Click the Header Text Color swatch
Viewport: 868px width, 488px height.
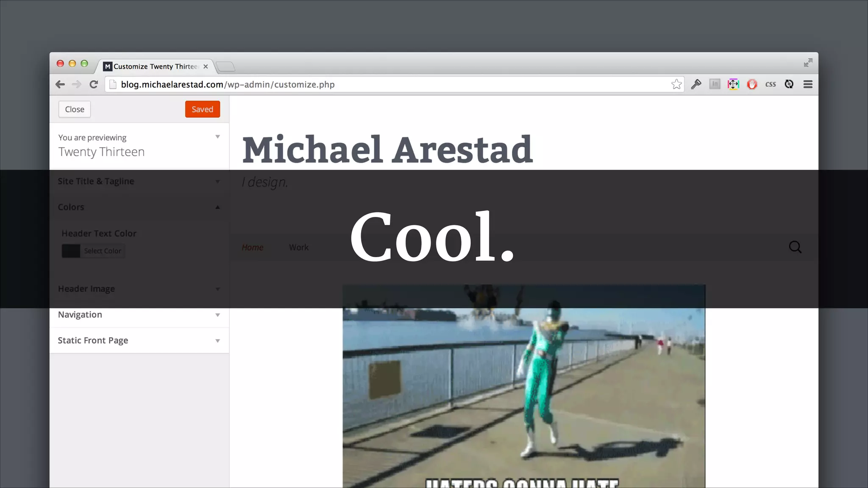coord(71,251)
